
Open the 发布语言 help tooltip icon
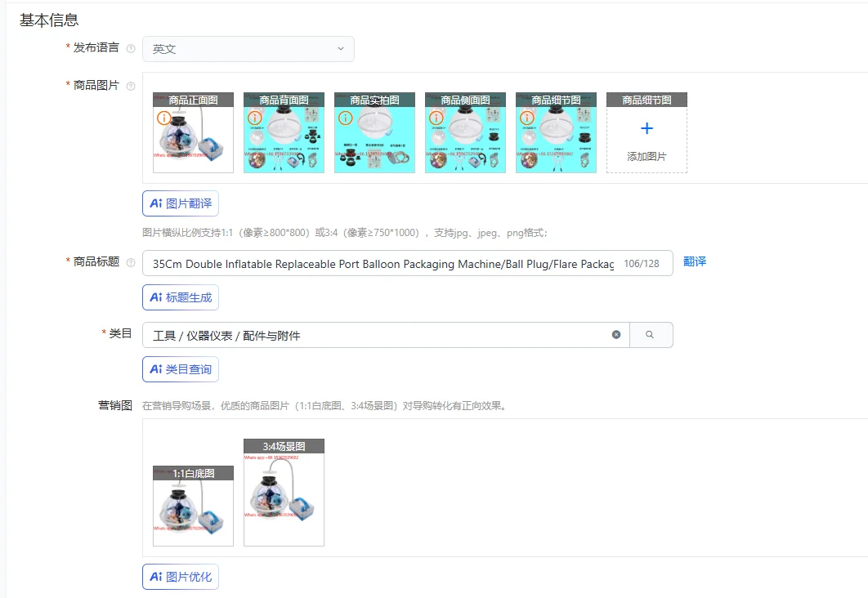click(x=131, y=49)
